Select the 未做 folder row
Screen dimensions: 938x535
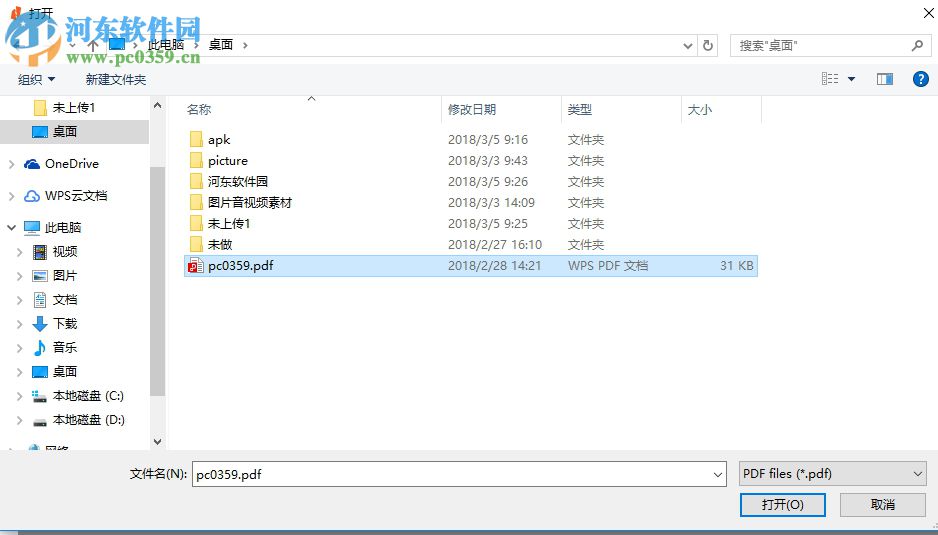coord(471,245)
